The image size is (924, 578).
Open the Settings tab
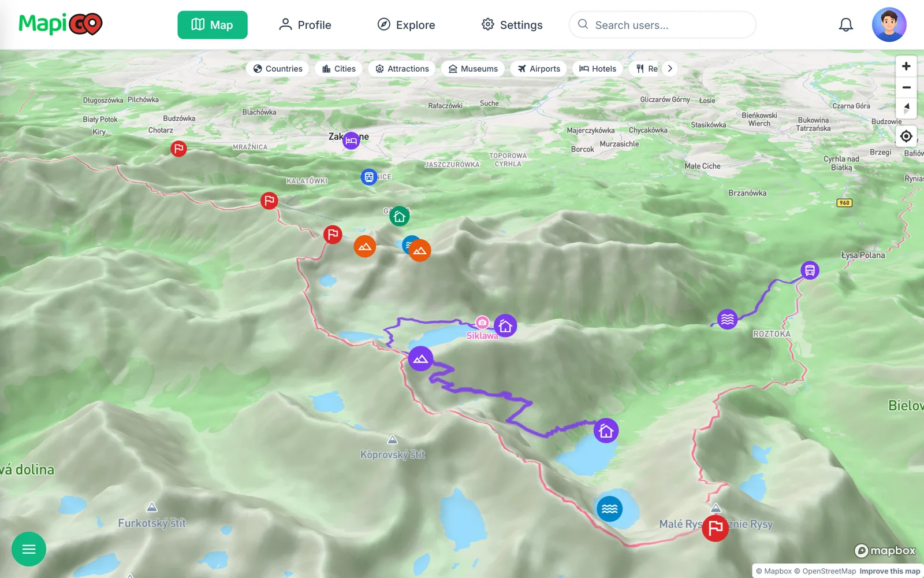tap(512, 25)
